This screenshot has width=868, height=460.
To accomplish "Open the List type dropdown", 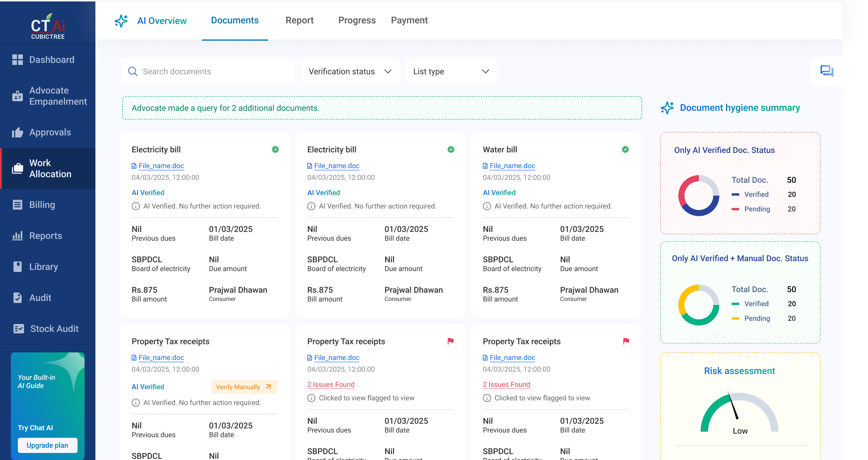I will [x=451, y=71].
